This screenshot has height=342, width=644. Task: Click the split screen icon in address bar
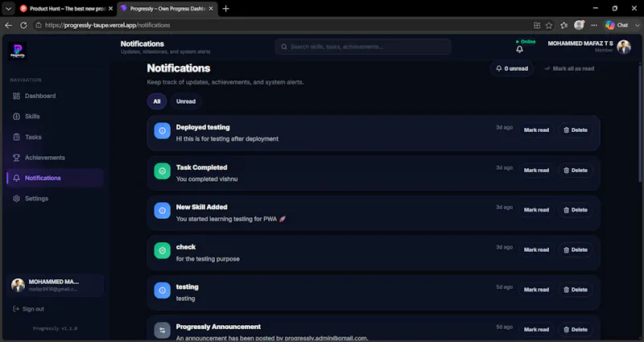537,25
